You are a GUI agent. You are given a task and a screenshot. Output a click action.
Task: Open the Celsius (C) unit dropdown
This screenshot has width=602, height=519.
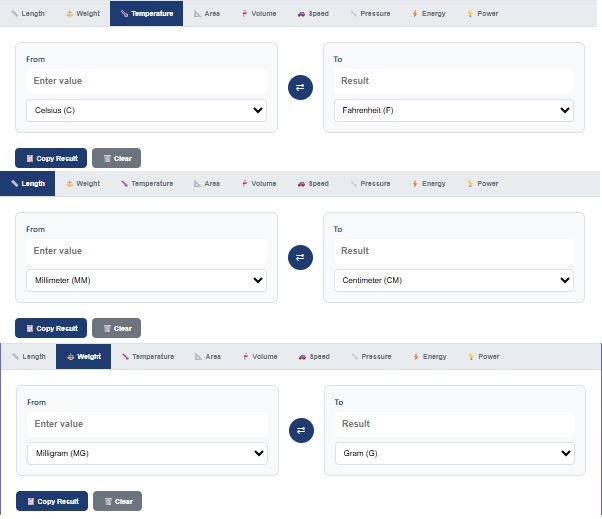pyautogui.click(x=146, y=110)
